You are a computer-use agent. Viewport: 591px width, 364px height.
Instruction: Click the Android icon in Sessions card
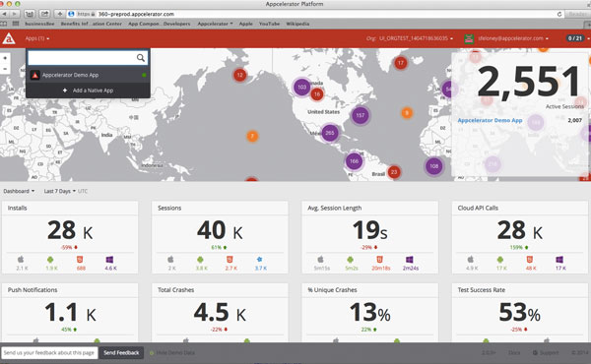pyautogui.click(x=200, y=260)
